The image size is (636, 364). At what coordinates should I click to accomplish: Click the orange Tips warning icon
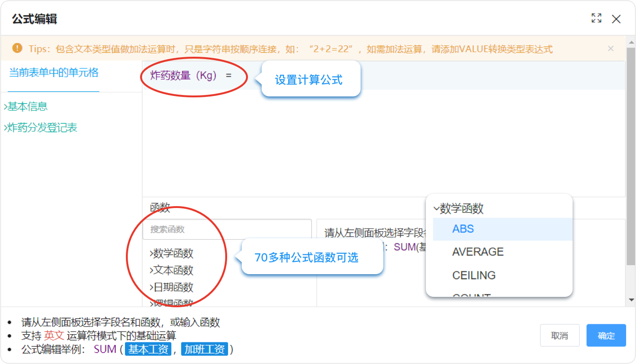point(18,48)
